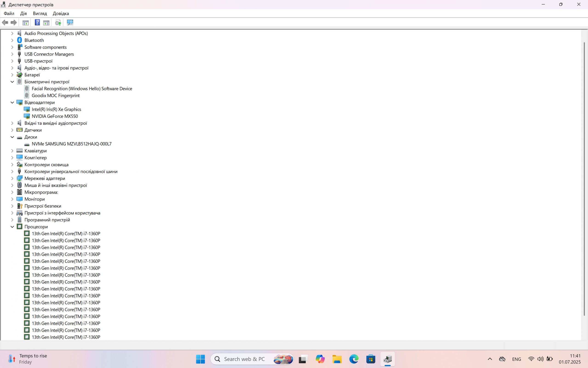Click the keyboard icon beside Клавіатури
The image size is (588, 368).
pos(20,151)
